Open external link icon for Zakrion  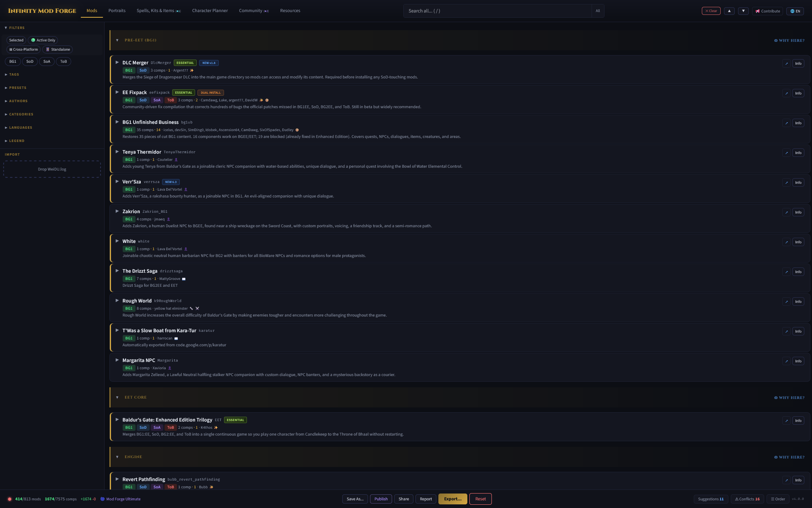[786, 212]
